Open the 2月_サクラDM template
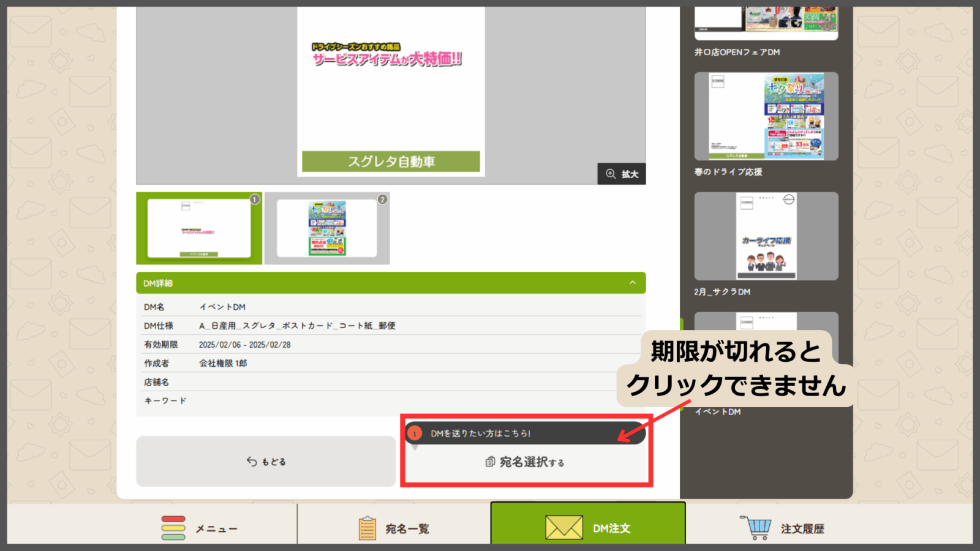The height and width of the screenshot is (551, 980). tap(766, 236)
